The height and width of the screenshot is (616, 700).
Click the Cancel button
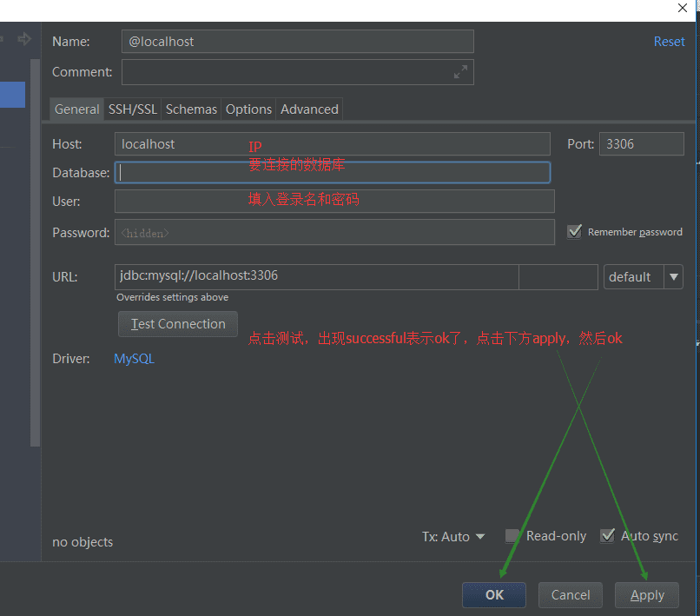coord(571,595)
